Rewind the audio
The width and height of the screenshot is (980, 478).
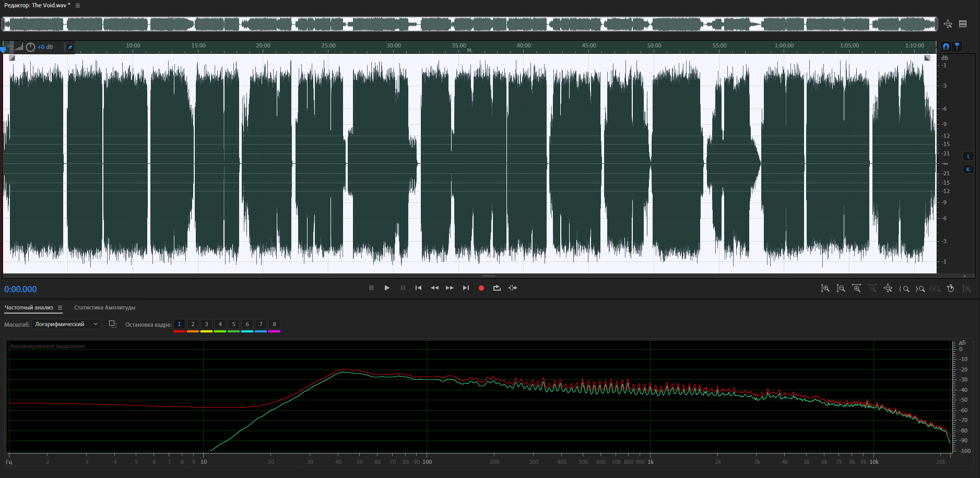pos(434,288)
